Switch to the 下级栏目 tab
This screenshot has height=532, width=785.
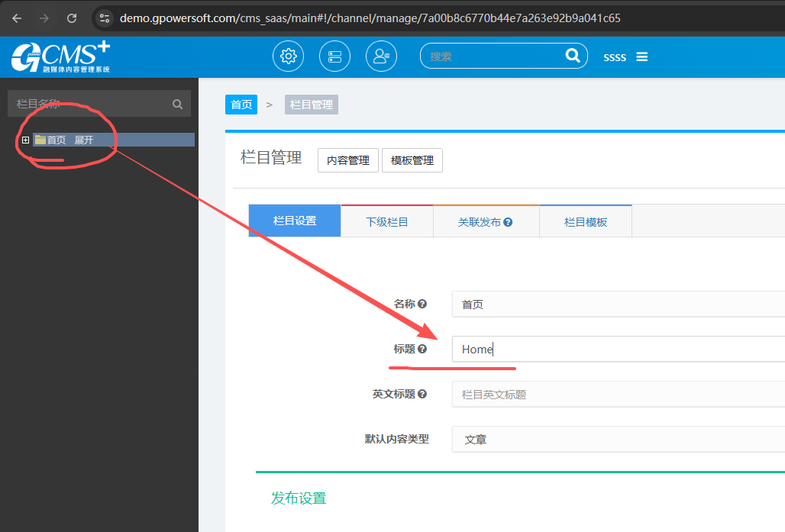coord(386,222)
